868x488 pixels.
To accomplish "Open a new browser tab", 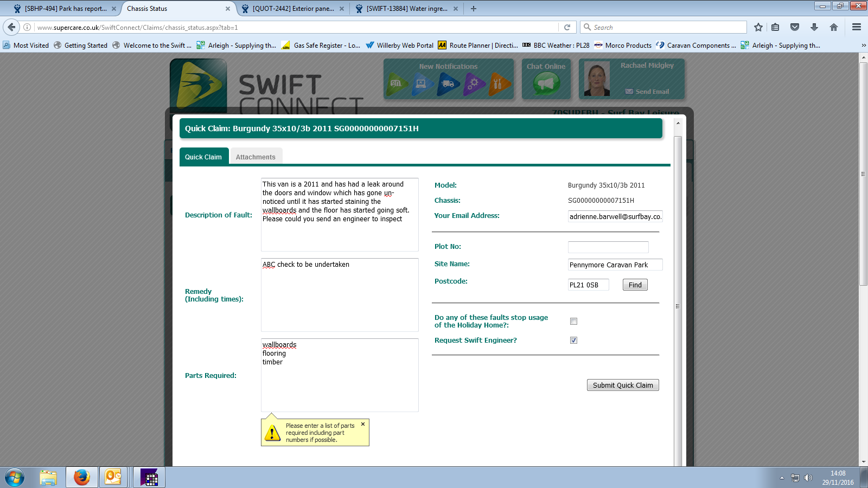I will (474, 9).
